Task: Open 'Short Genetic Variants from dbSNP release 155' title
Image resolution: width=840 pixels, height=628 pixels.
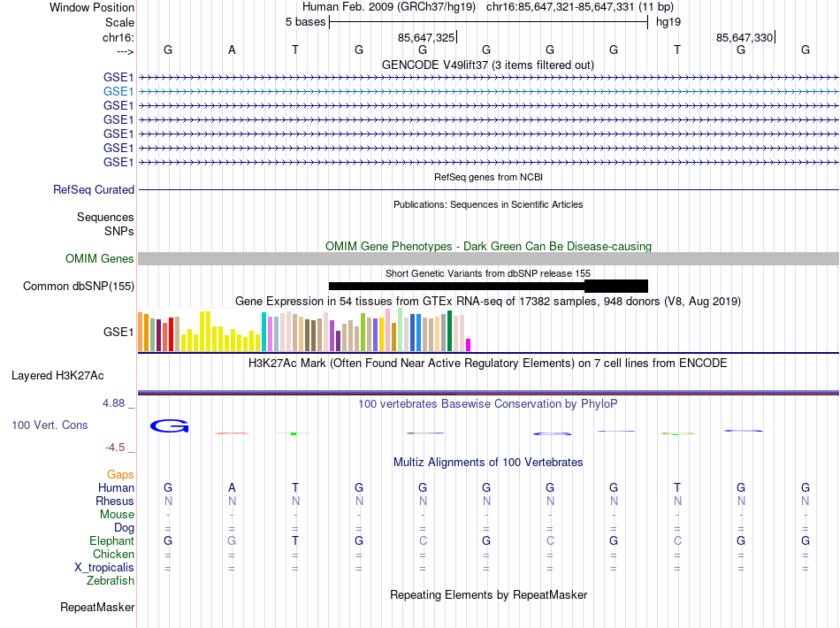Action: pos(488,273)
